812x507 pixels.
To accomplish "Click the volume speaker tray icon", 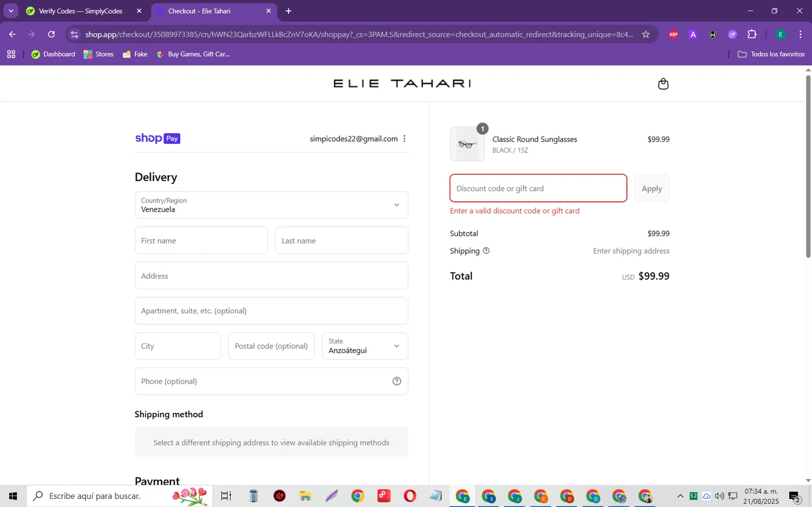I will click(x=719, y=496).
